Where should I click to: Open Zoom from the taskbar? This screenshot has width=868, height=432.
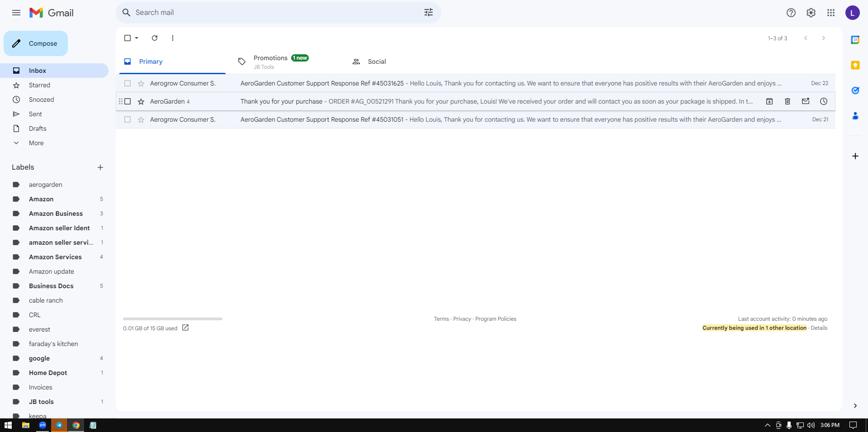click(42, 425)
